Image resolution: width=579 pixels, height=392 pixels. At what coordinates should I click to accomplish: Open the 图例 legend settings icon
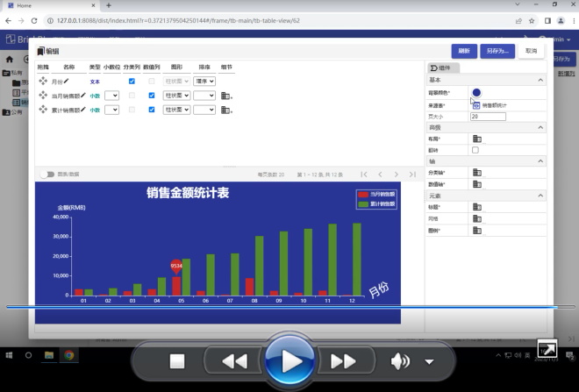click(476, 230)
